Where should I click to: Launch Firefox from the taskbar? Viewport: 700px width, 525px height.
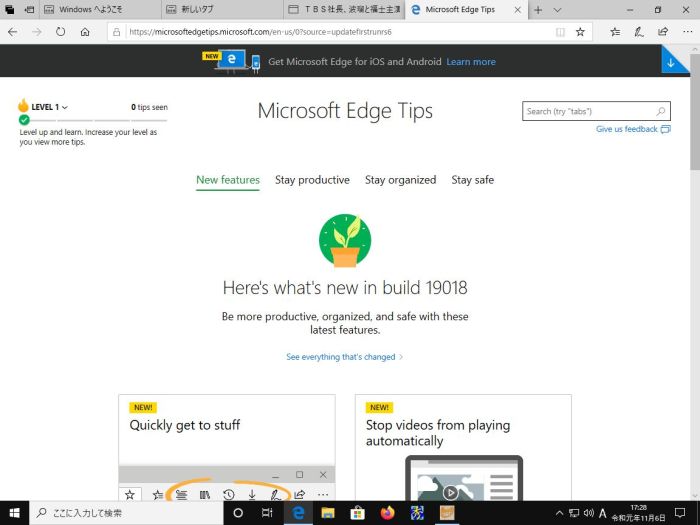(387, 513)
